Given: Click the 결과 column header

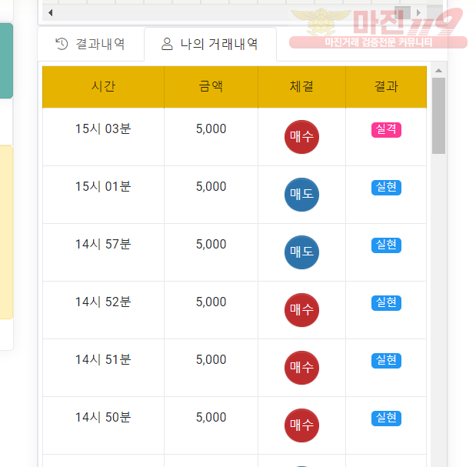Looking at the screenshot, I should (x=386, y=87).
